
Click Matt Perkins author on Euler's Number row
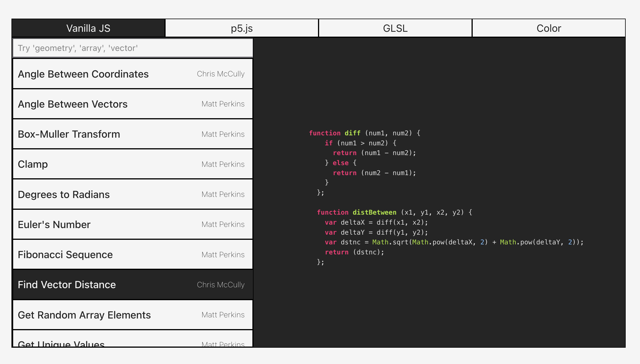click(x=223, y=224)
